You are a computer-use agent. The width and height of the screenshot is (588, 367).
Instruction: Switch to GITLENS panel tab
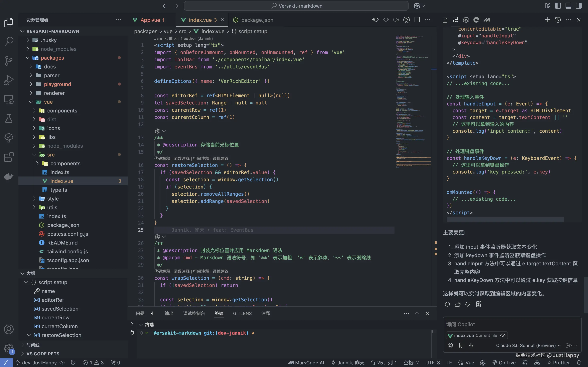tap(242, 313)
